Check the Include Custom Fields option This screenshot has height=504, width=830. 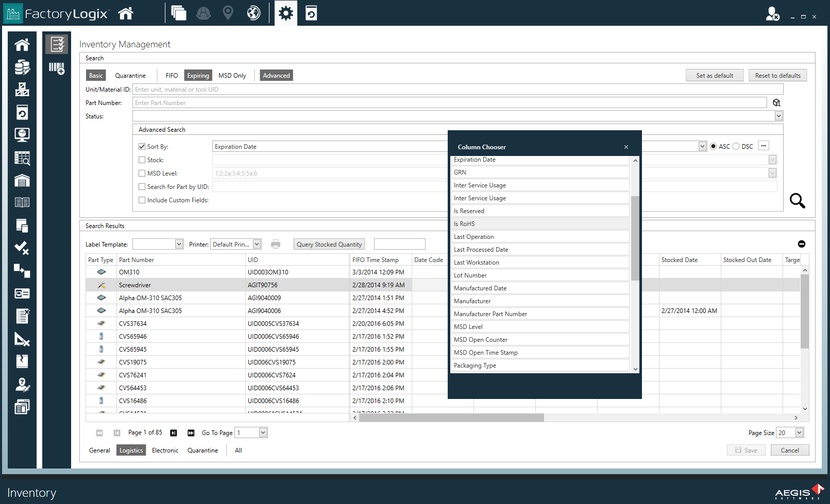(142, 200)
